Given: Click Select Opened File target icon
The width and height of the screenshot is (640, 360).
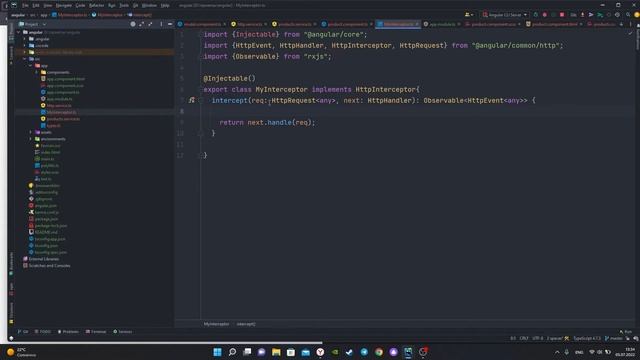Looking at the screenshot, I should click(x=133, y=24).
